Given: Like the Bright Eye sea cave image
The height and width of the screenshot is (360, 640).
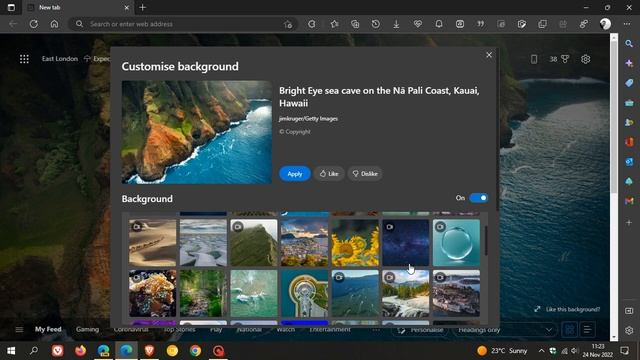Looking at the screenshot, I should [x=329, y=173].
